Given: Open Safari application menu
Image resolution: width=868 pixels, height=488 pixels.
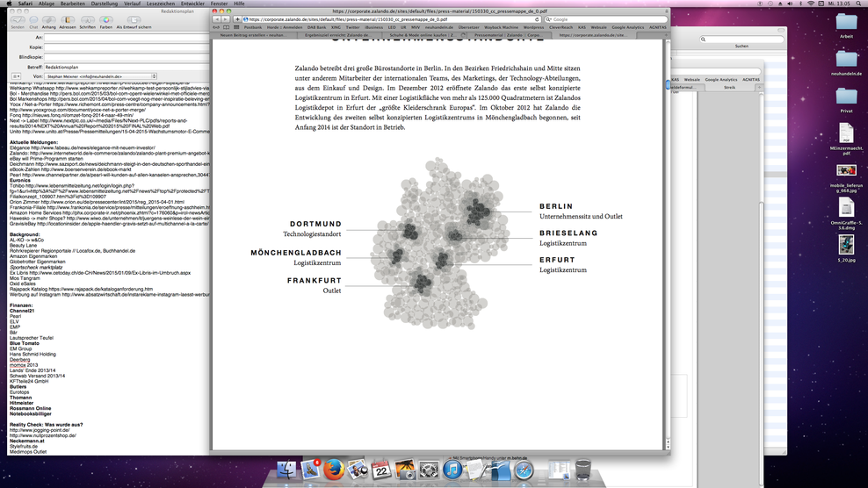Looking at the screenshot, I should [25, 4].
